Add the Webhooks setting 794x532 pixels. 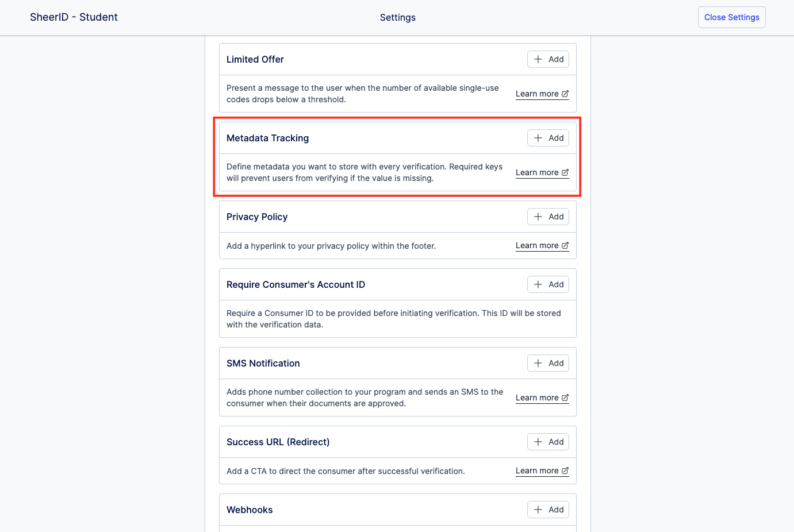pyautogui.click(x=548, y=510)
